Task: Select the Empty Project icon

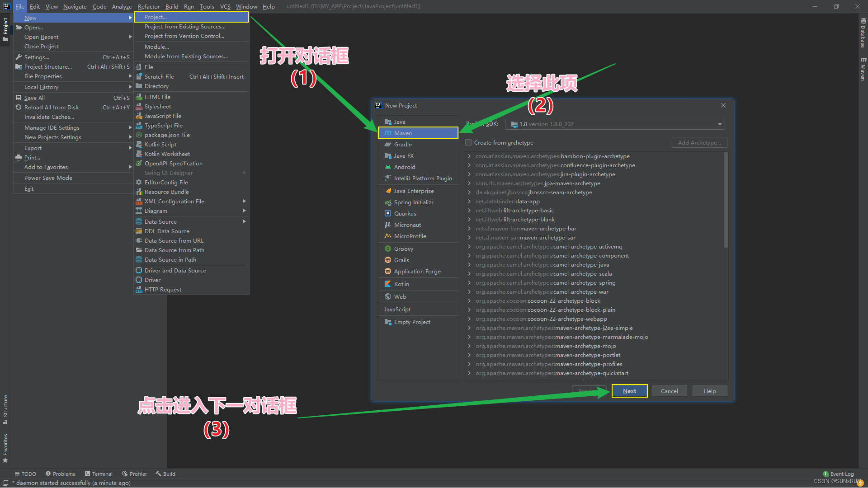Action: pyautogui.click(x=387, y=322)
